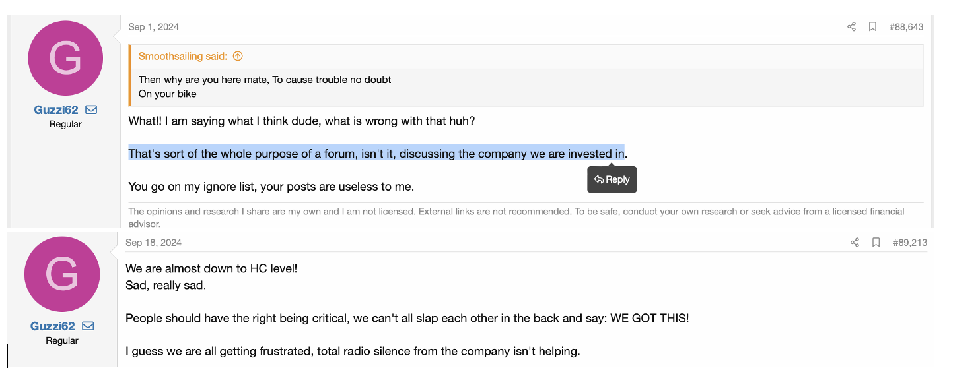The width and height of the screenshot is (980, 368).
Task: Click 'Smoothsailing said:' quote header
Action: [x=183, y=57]
